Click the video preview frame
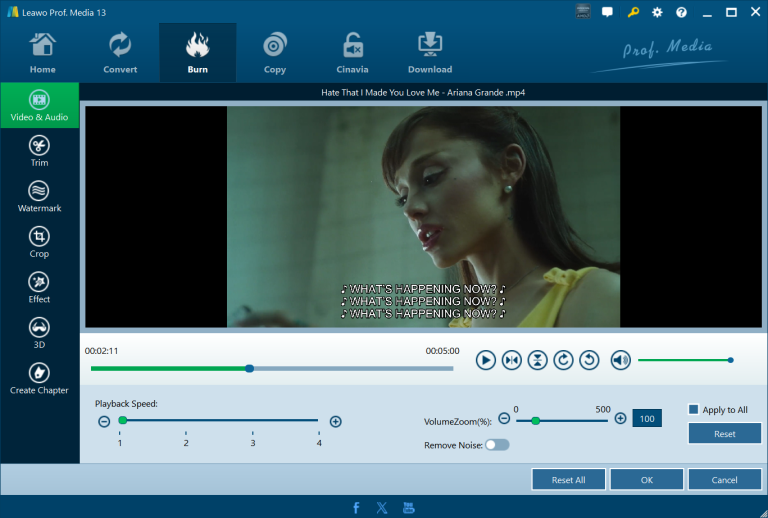The width and height of the screenshot is (768, 518). pos(424,217)
